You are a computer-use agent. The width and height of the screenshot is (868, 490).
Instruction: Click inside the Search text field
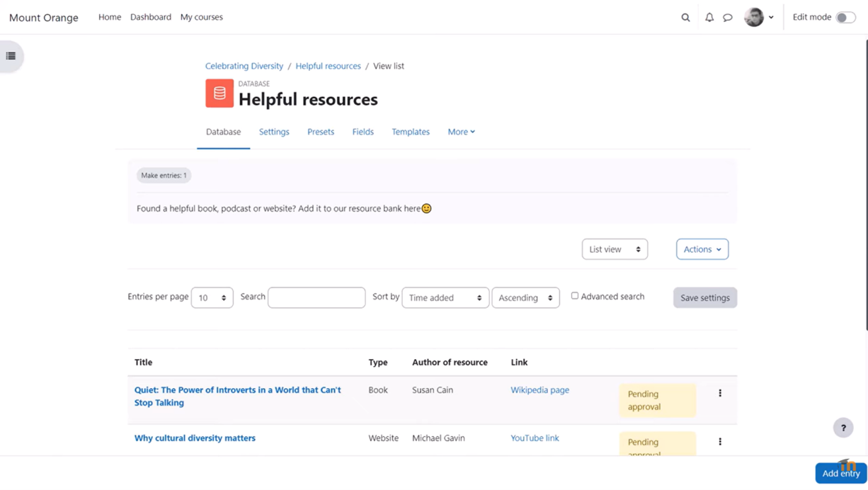click(x=316, y=297)
